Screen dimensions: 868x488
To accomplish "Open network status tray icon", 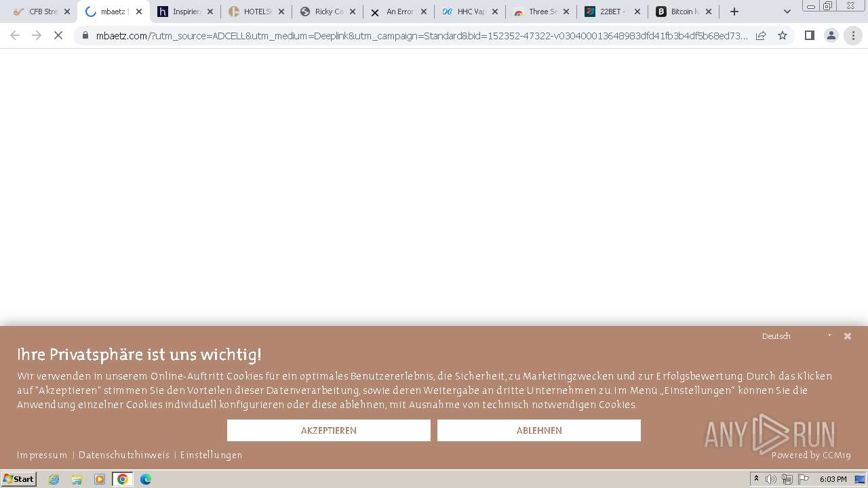I will 787,479.
